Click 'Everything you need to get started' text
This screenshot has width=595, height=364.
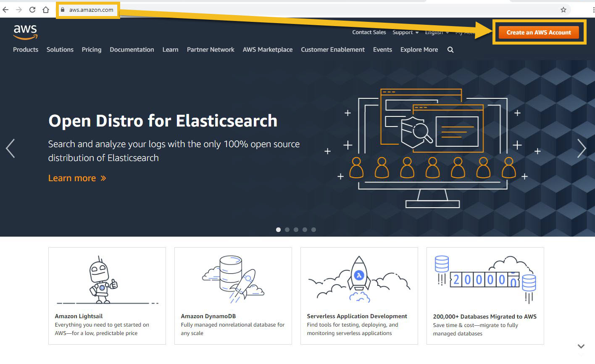(102, 329)
